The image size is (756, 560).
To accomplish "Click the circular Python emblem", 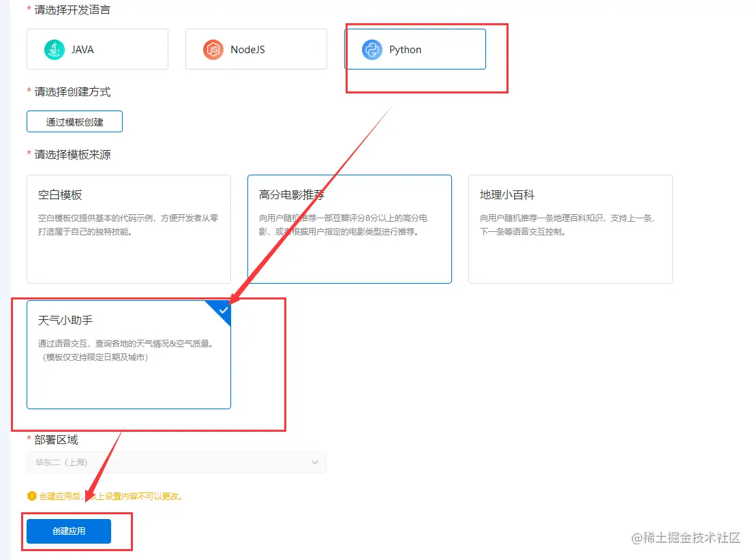I will 372,49.
